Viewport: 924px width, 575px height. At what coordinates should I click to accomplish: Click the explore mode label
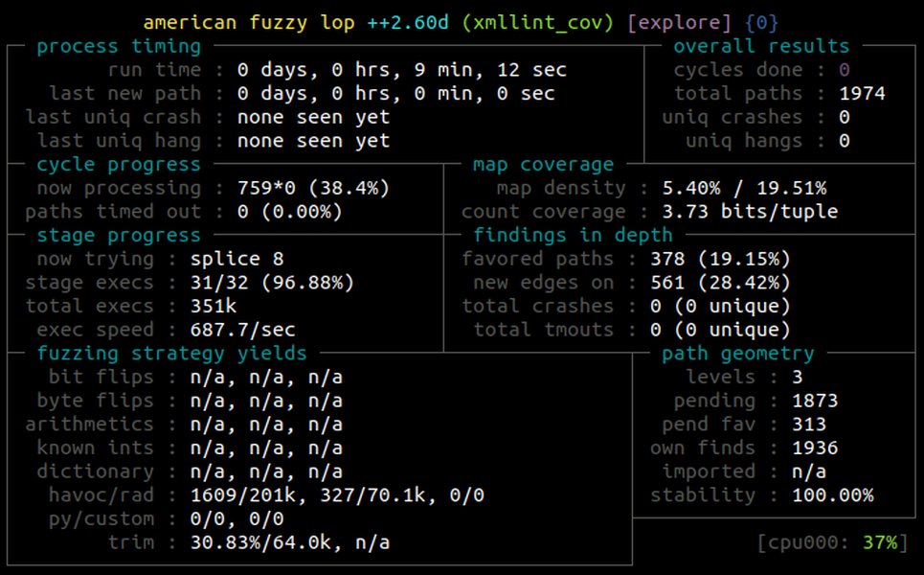pos(679,23)
